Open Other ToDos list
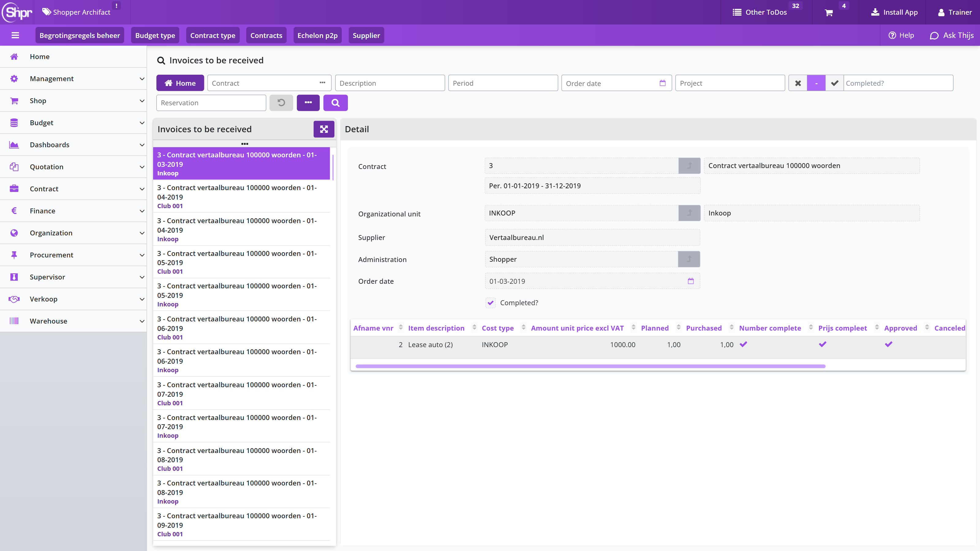980x551 pixels. 760,12
